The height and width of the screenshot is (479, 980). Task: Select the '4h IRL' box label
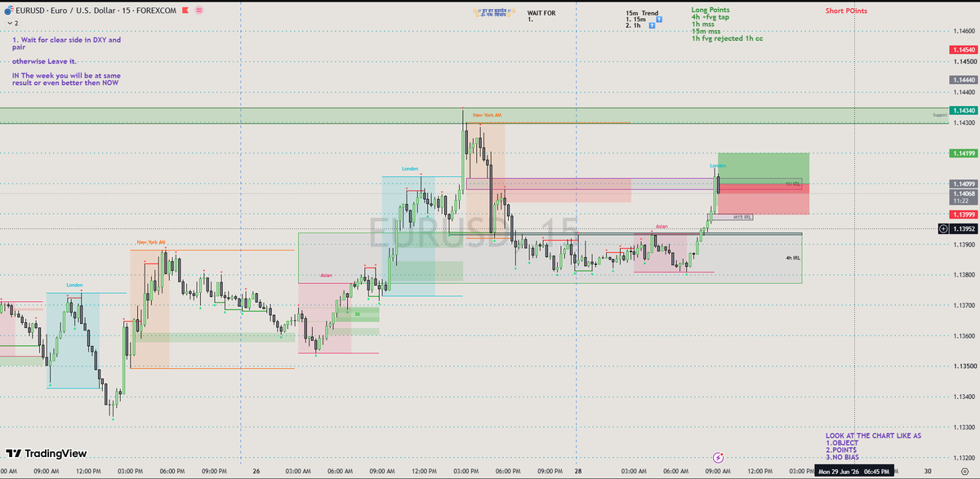pyautogui.click(x=792, y=258)
